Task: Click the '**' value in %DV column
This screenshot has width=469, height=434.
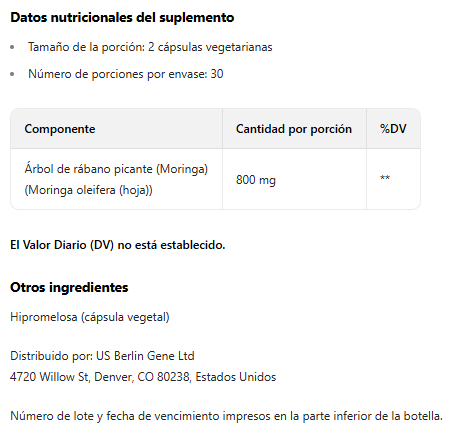Action: click(x=385, y=178)
